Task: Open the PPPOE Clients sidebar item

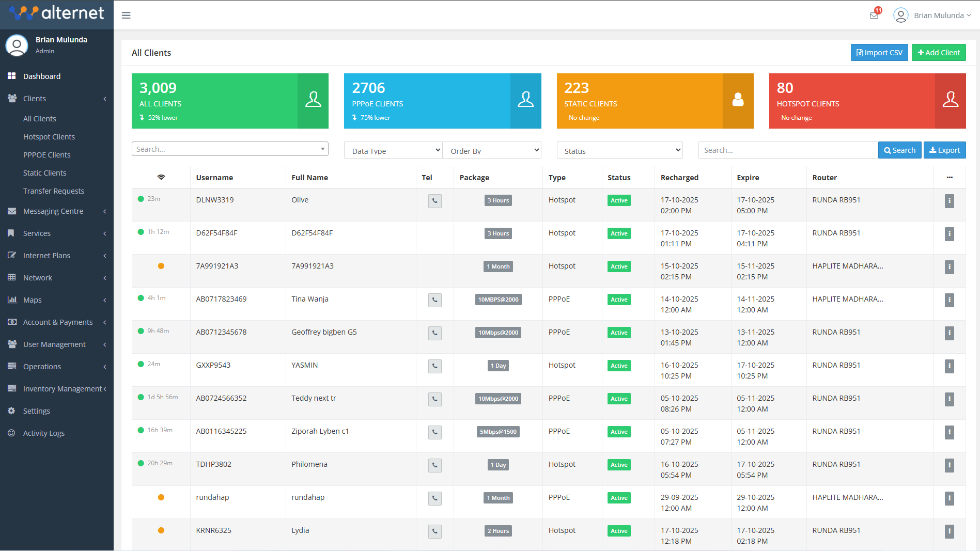Action: click(x=47, y=154)
